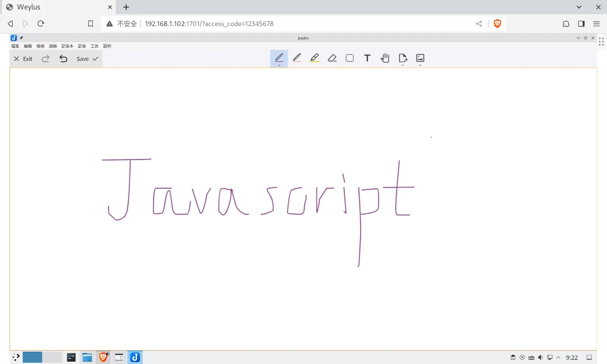Open the 檔案 menu
The width and height of the screenshot is (607, 364).
coord(15,46)
